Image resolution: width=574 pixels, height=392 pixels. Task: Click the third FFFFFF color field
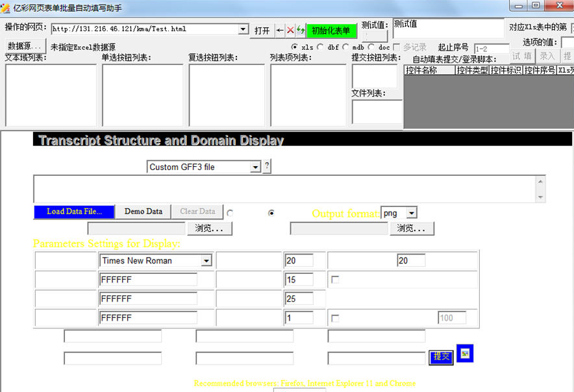148,318
